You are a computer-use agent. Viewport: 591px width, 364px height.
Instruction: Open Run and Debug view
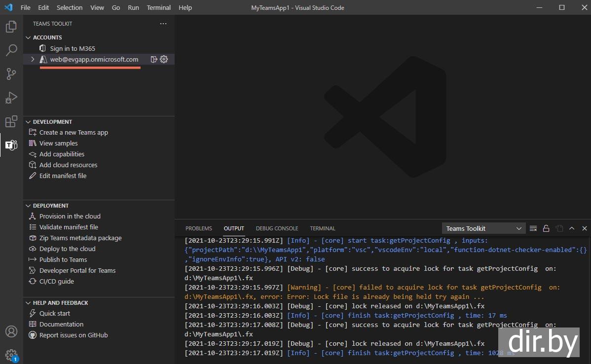[x=11, y=98]
